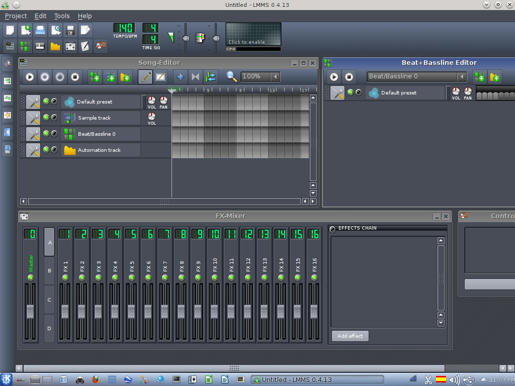Viewport: 515px width, 386px height.
Task: Mute the Automation track
Action: click(x=46, y=149)
